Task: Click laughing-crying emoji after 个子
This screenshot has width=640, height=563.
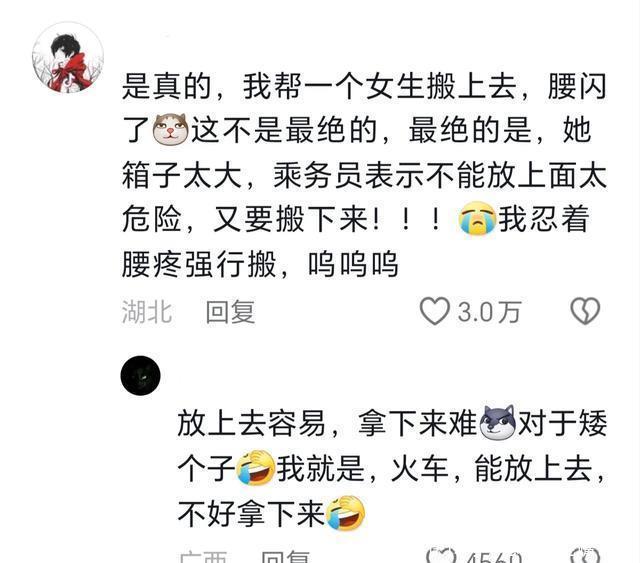Action: (256, 468)
